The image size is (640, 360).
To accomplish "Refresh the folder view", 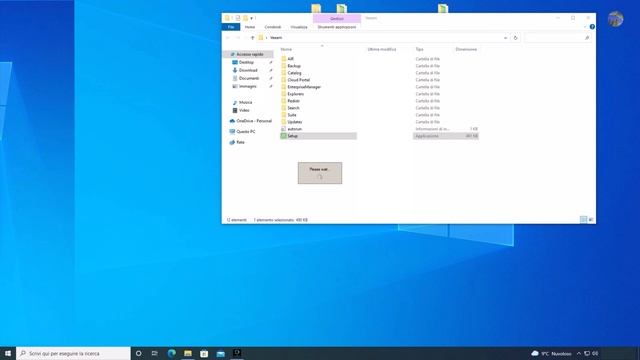I will pyautogui.click(x=516, y=38).
